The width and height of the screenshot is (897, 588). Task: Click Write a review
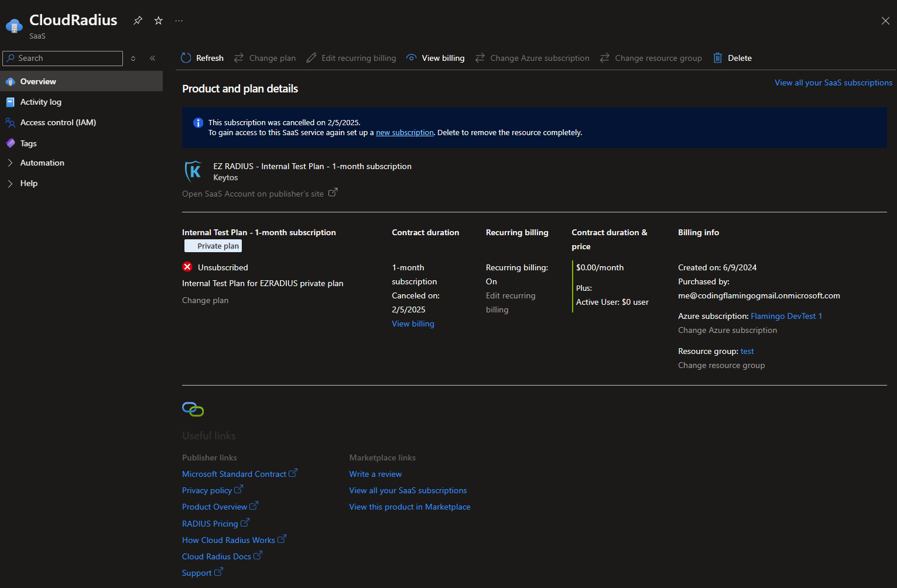pyautogui.click(x=375, y=474)
